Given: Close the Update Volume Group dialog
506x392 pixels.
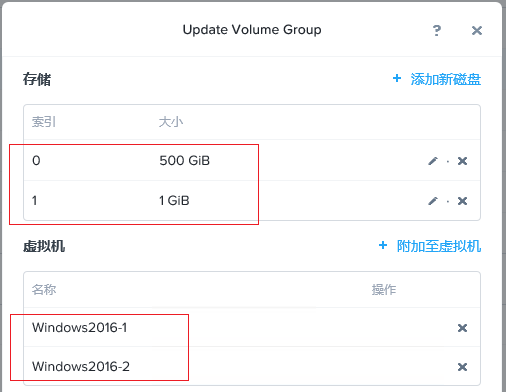Looking at the screenshot, I should (x=477, y=31).
